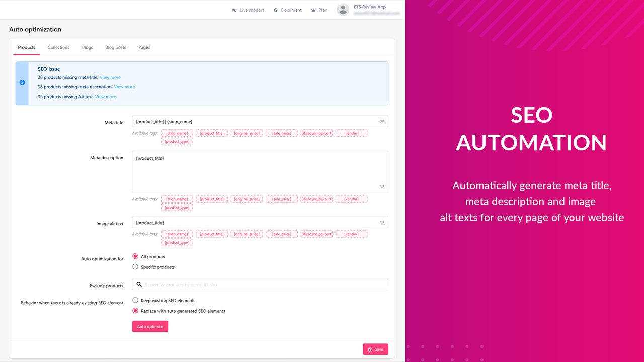Click the Auto optimize button
This screenshot has height=362, width=644.
pos(149,326)
